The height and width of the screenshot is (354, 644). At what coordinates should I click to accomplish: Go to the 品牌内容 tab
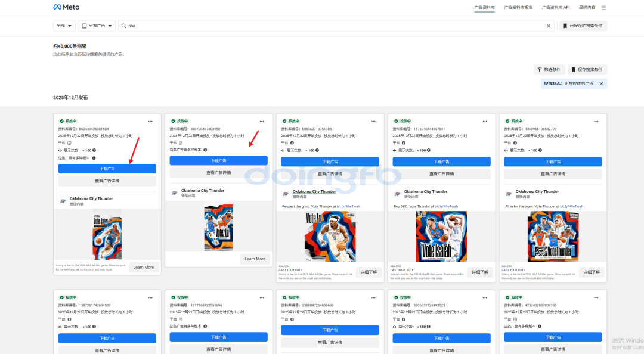coord(587,8)
